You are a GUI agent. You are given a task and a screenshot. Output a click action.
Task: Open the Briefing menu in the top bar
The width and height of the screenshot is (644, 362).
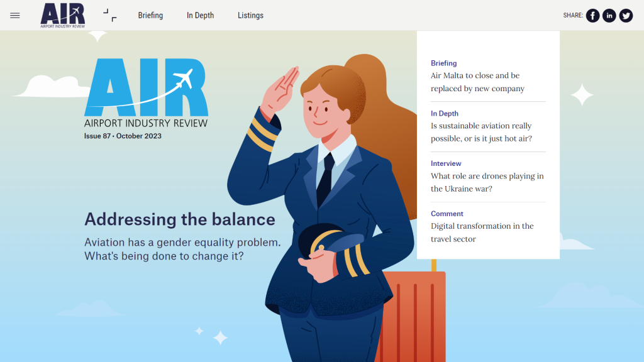pos(150,16)
